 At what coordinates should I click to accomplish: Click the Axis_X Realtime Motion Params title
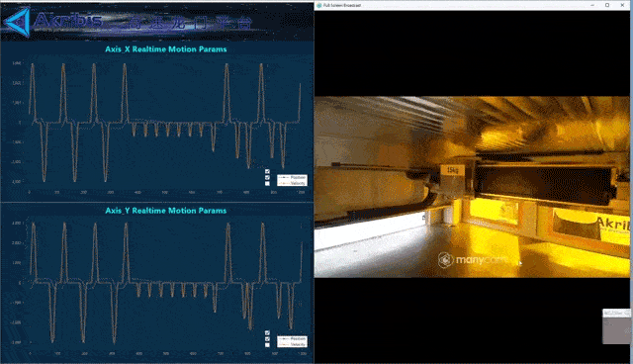166,49
